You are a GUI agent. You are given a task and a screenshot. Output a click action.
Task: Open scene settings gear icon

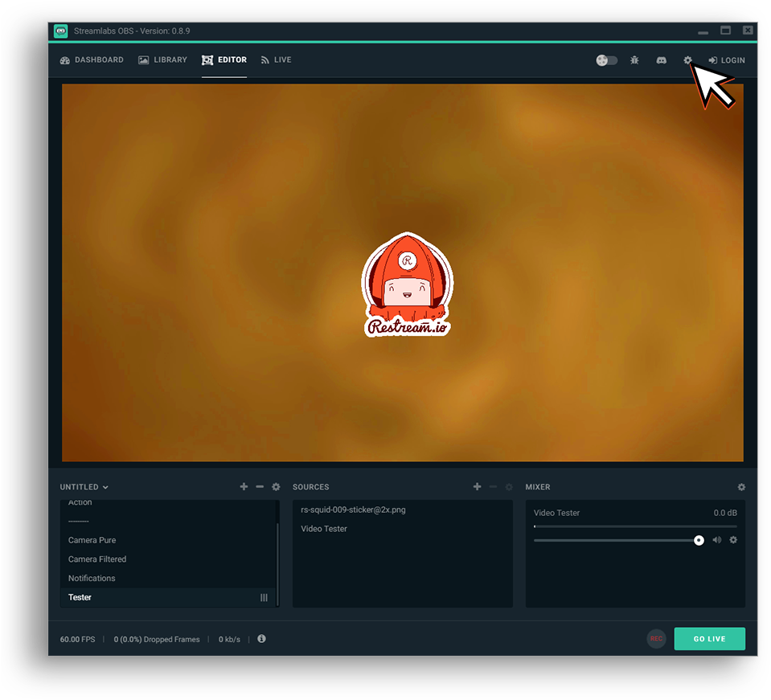point(276,487)
